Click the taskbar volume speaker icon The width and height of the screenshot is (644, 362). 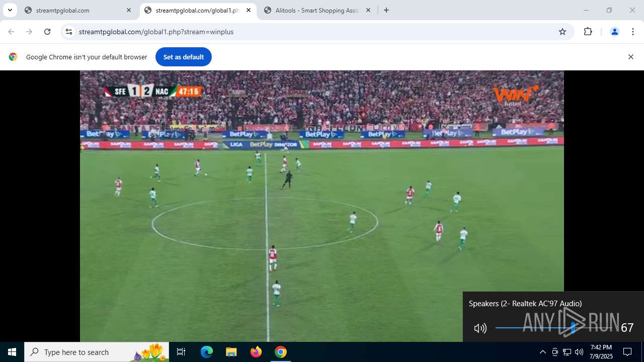pos(579,352)
